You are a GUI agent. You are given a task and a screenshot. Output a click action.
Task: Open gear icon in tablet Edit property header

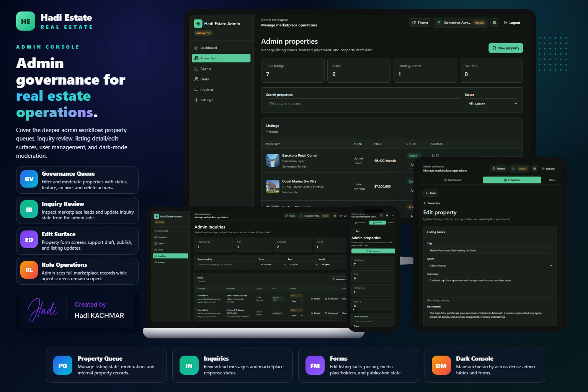(x=535, y=168)
